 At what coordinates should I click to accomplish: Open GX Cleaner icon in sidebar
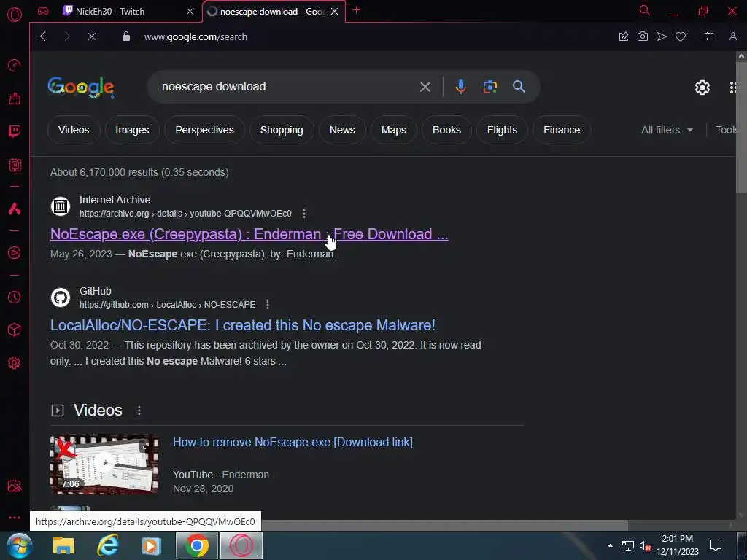pos(15,98)
